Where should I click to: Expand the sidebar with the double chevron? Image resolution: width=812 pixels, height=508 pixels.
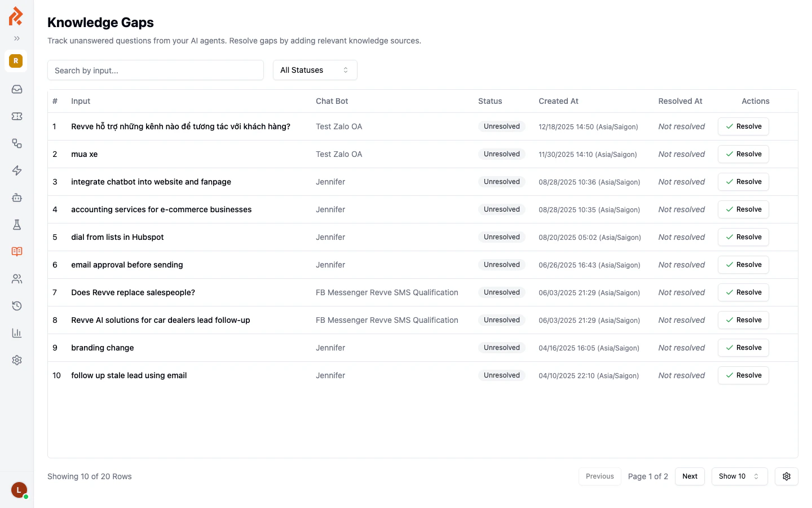16,38
